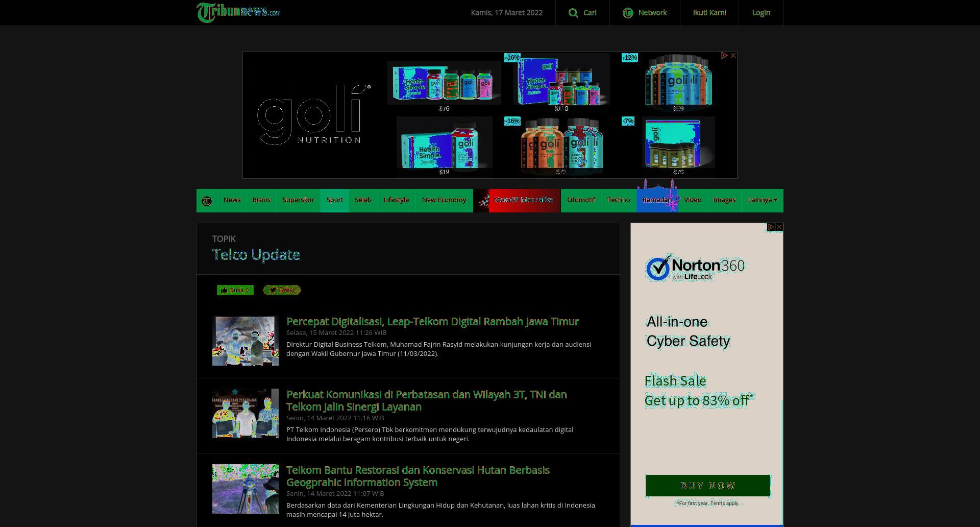Close the Goli Nutrition banner ad
The height and width of the screenshot is (527, 980).
[x=733, y=56]
